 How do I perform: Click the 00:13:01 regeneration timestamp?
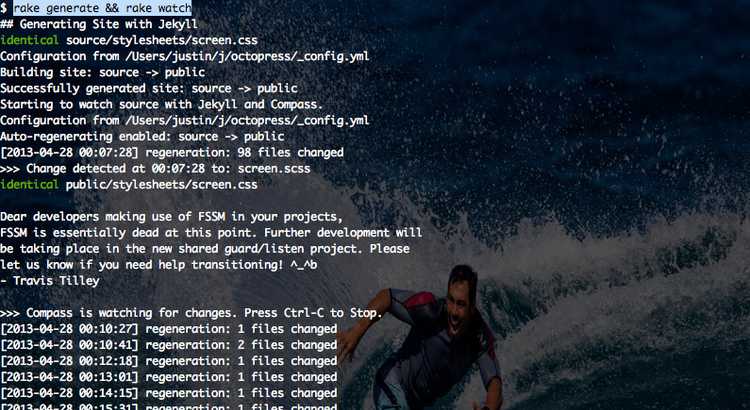point(69,377)
